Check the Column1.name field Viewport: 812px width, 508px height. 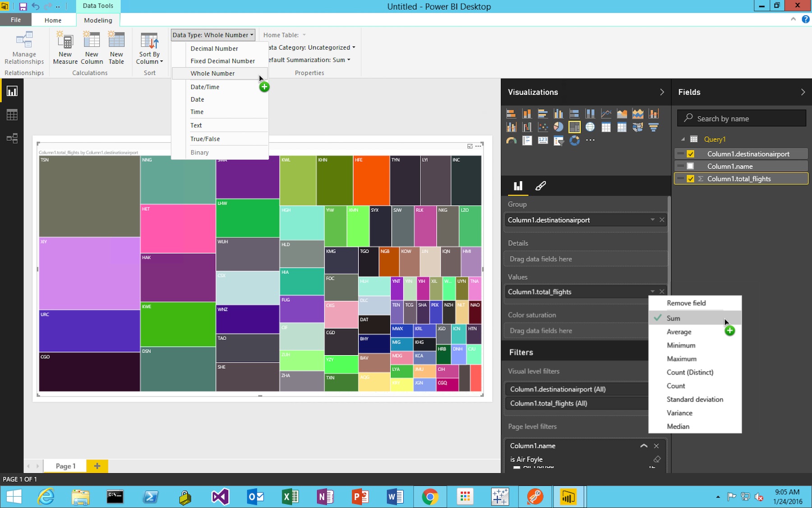690,166
